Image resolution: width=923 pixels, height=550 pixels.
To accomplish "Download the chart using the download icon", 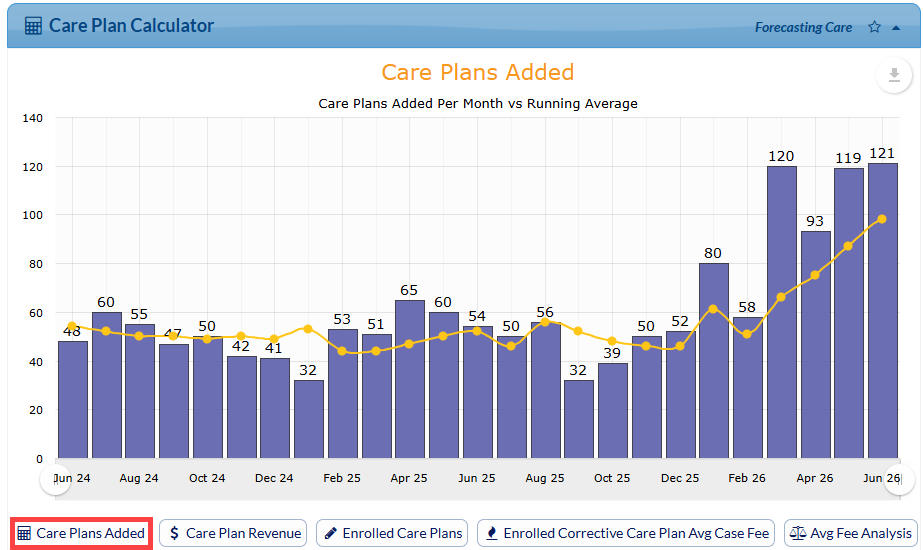I will tap(894, 75).
